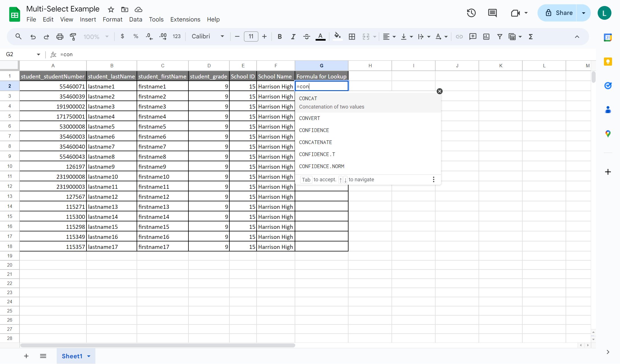The image size is (620, 364).
Task: Insert chart from toolbar icon
Action: tap(486, 37)
